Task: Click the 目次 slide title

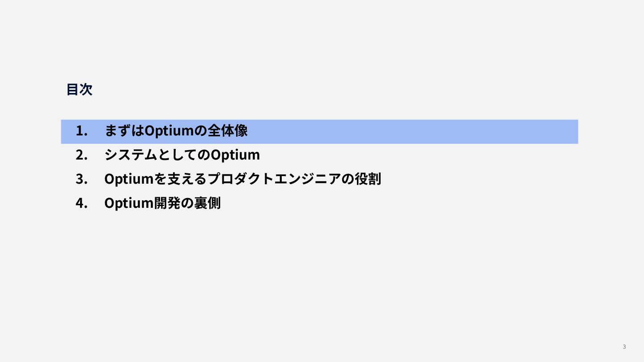Action: tap(79, 89)
